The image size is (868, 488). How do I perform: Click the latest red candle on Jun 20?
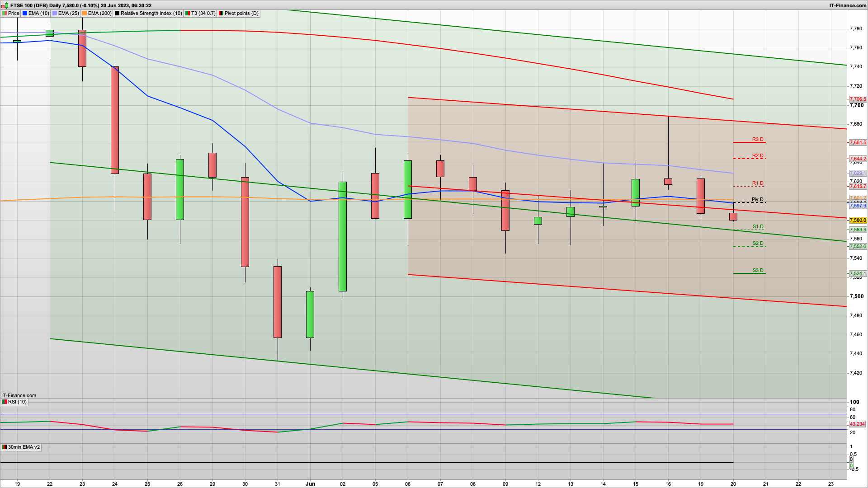click(x=733, y=216)
